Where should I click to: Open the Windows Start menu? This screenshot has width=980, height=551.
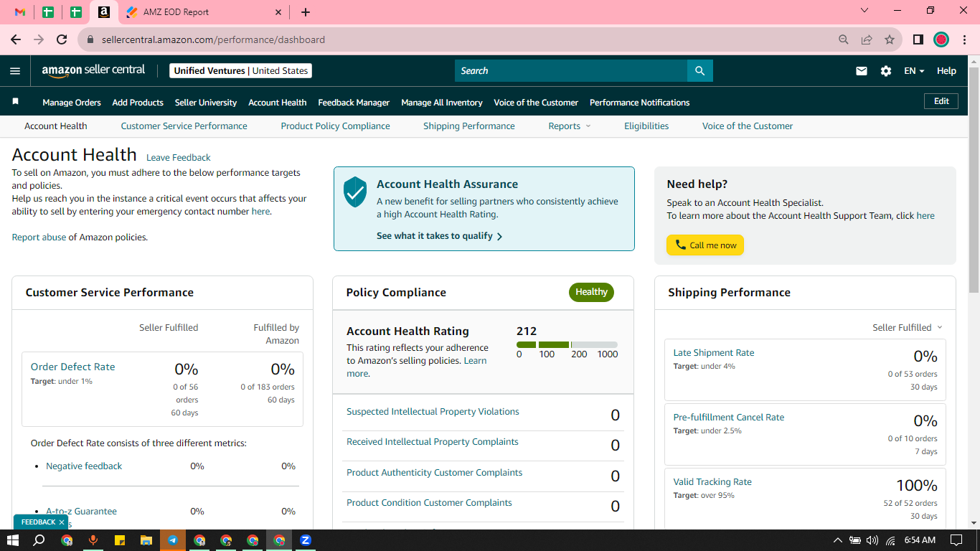click(x=13, y=540)
